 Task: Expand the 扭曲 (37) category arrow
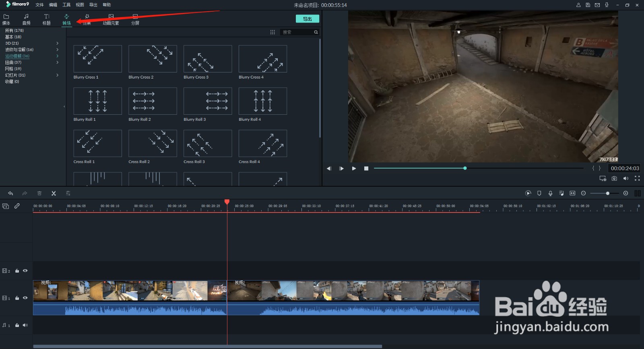click(57, 62)
